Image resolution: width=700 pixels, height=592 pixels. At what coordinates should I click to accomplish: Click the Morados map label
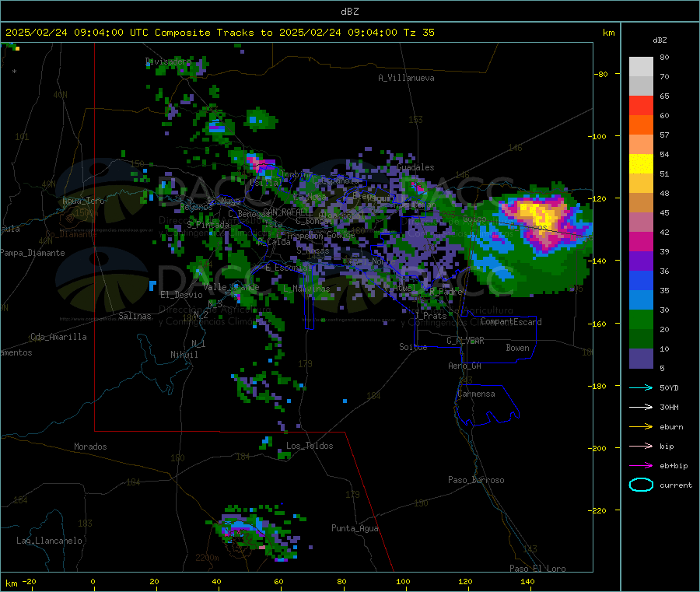(x=90, y=447)
